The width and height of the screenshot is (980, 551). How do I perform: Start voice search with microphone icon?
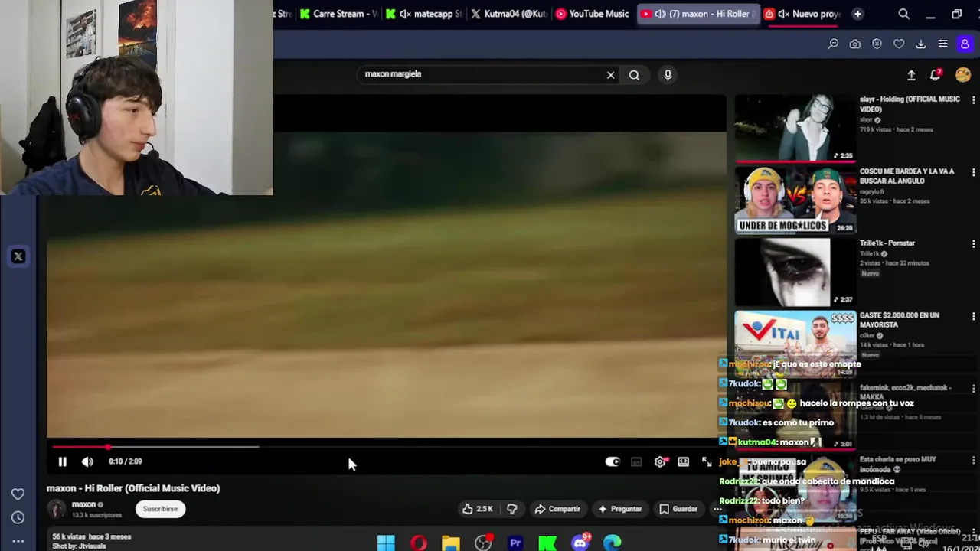pos(668,75)
